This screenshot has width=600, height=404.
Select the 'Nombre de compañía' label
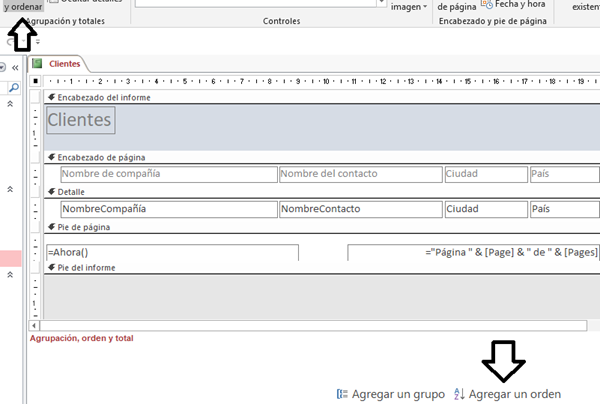[x=169, y=174]
